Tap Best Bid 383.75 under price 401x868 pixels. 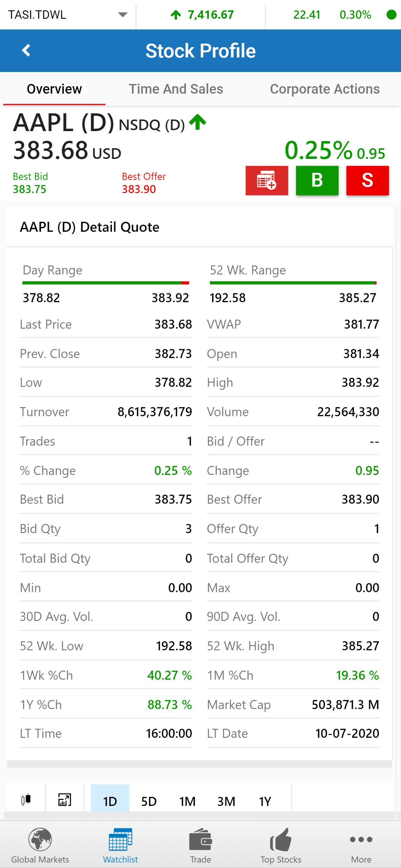coord(30,183)
